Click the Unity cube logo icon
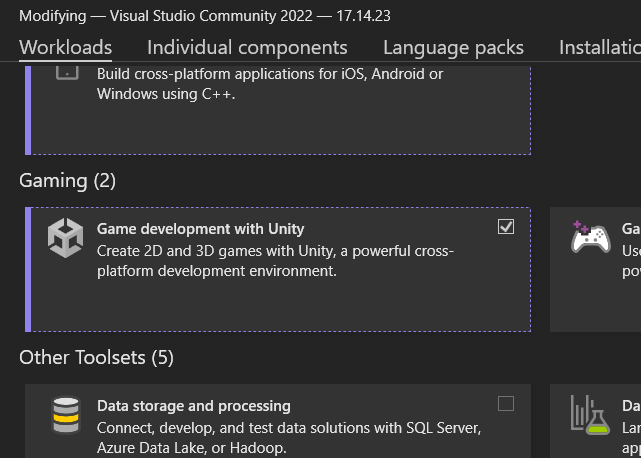The width and height of the screenshot is (641, 458). (65, 238)
